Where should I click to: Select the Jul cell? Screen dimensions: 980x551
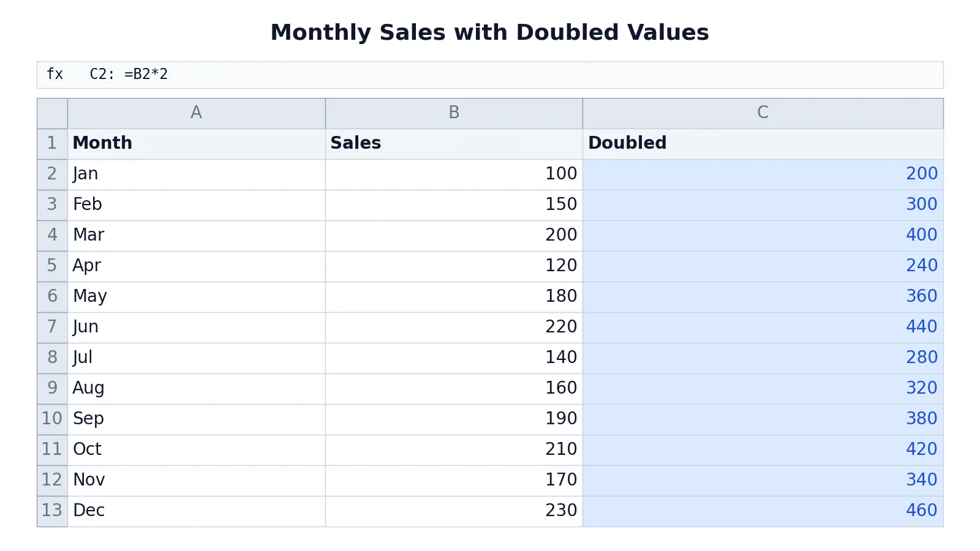coord(196,358)
